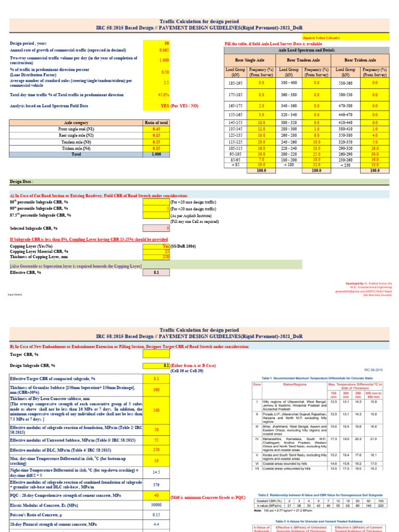Select the Effective/Target CBR of compacted subgrade cell
Screen dimensions: 399x532
(x=156, y=379)
